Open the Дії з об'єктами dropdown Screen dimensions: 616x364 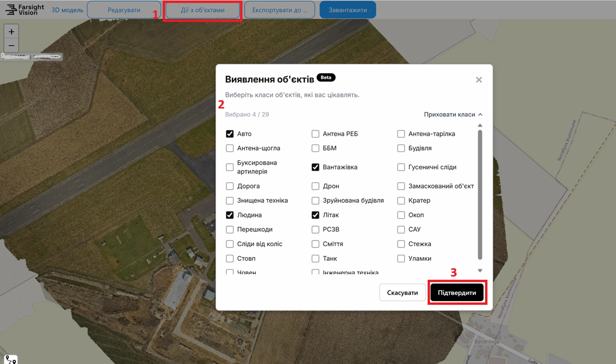pyautogui.click(x=202, y=10)
